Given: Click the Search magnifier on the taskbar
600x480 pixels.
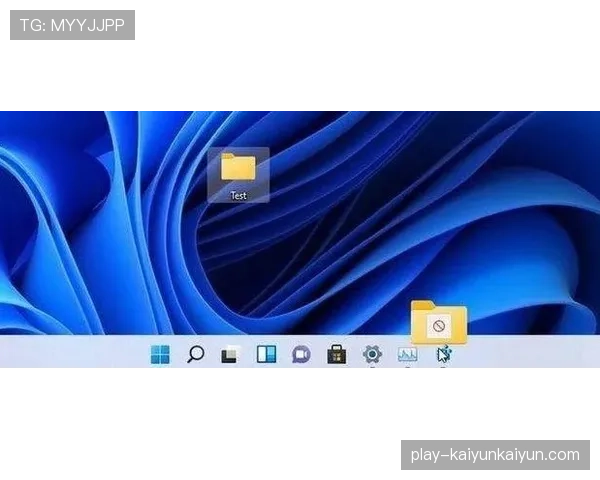Looking at the screenshot, I should pos(196,354).
